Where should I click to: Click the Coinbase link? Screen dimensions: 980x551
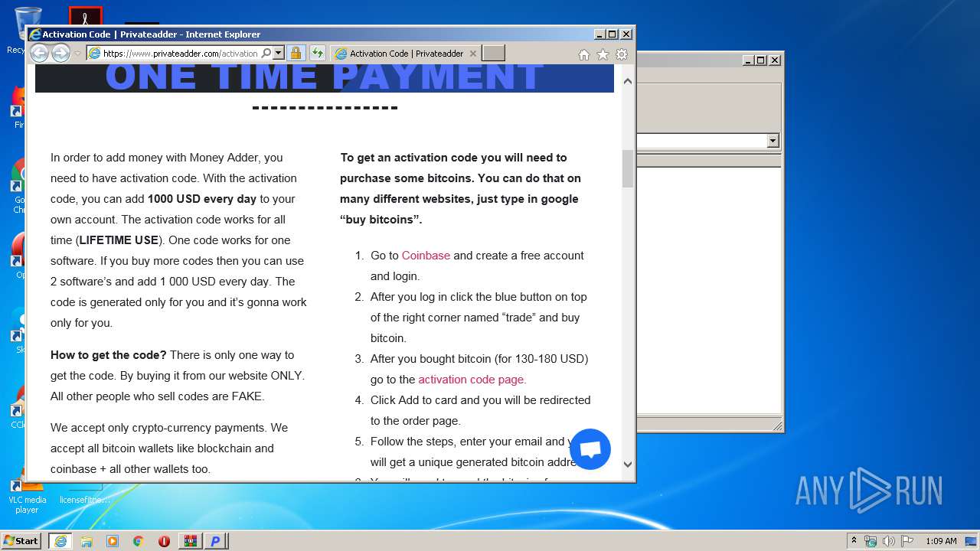(x=426, y=256)
